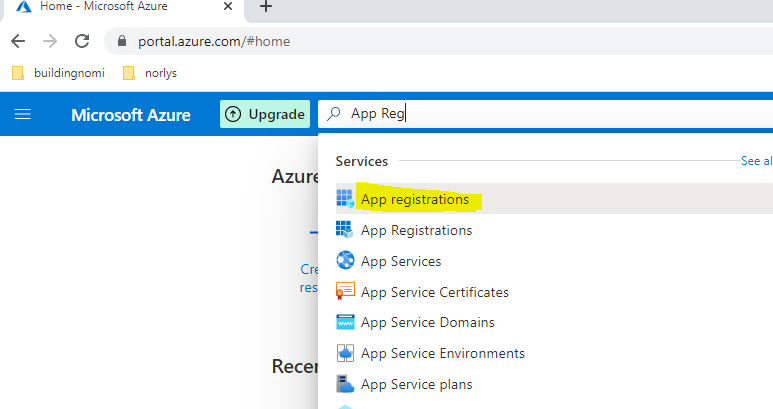Click the App Service plans icon

[x=345, y=384]
